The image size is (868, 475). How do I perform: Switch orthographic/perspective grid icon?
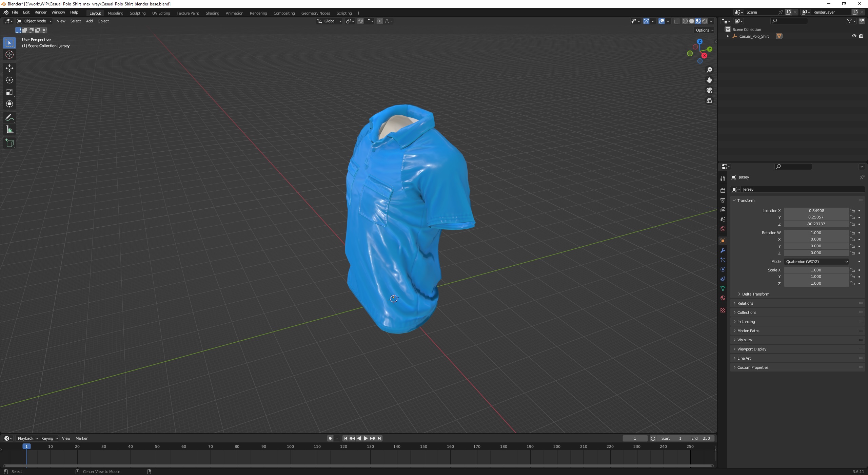point(709,101)
